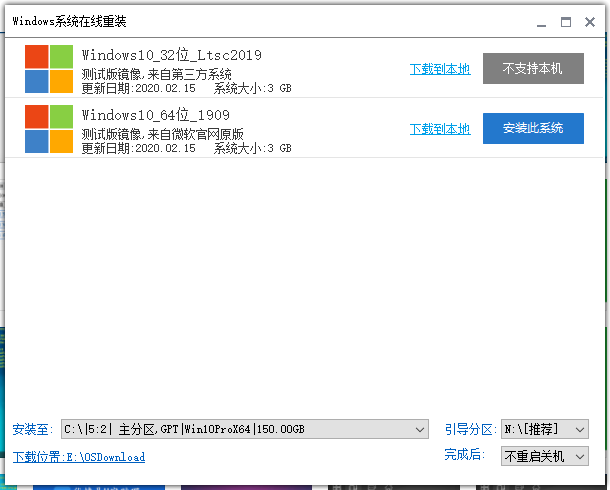This screenshot has height=490, width=610.
Task: Click the gray 不支持本机 button
Action: [533, 68]
